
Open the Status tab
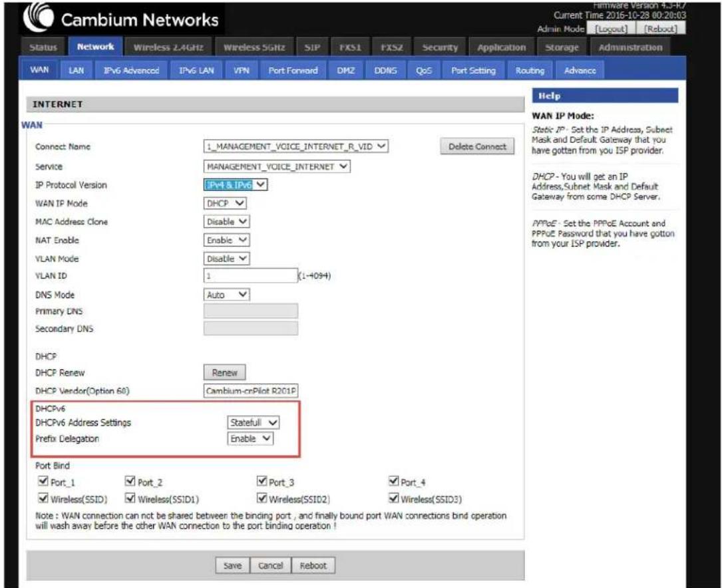43,47
